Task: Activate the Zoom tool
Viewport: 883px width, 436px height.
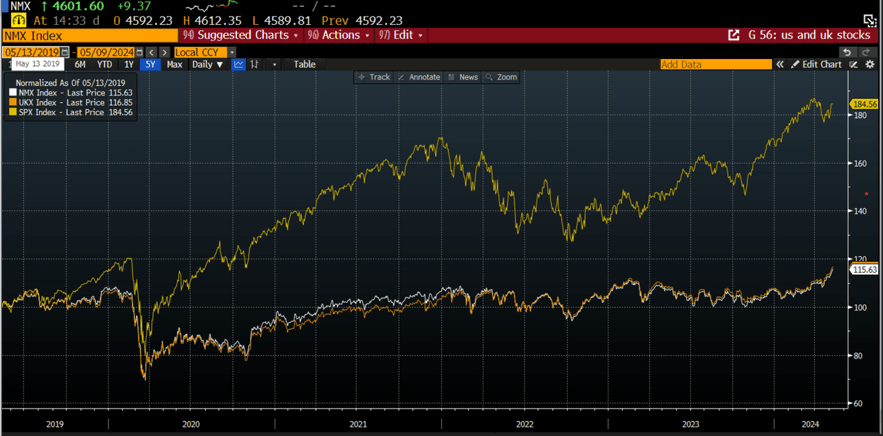Action: [501, 77]
